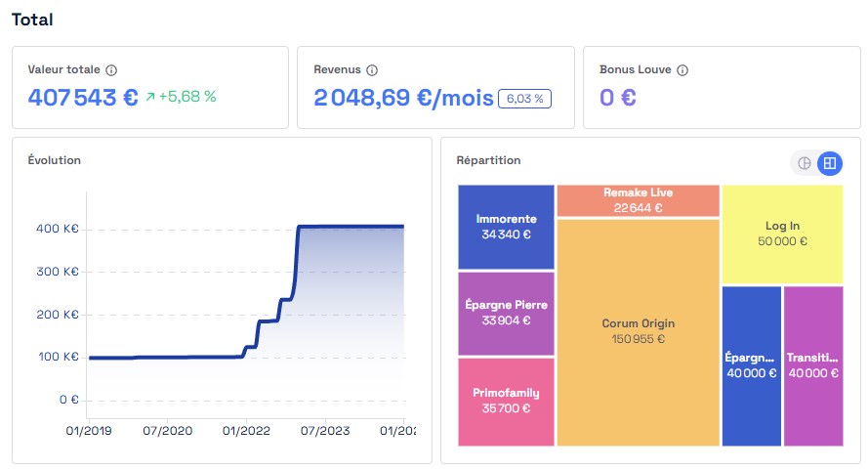Click the 22 644 € Remake Live amount
Screen dimensions: 868x469
638,208
